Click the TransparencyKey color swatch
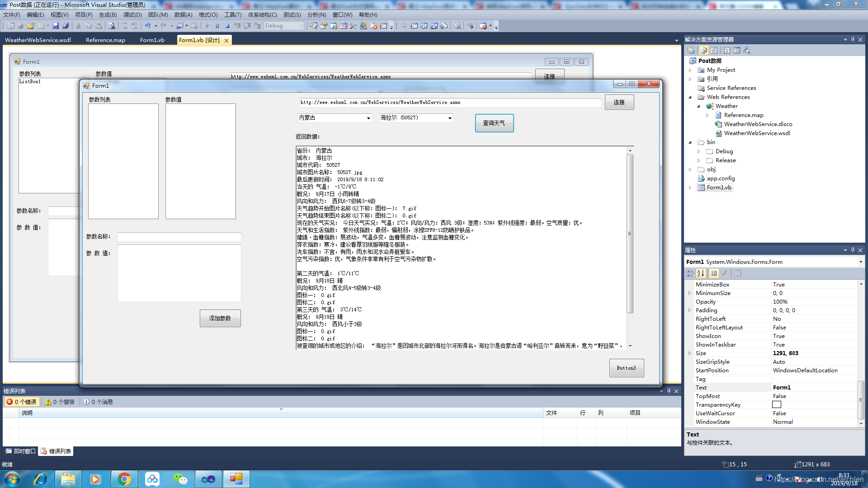Screen dimensions: 868x488 point(777,405)
